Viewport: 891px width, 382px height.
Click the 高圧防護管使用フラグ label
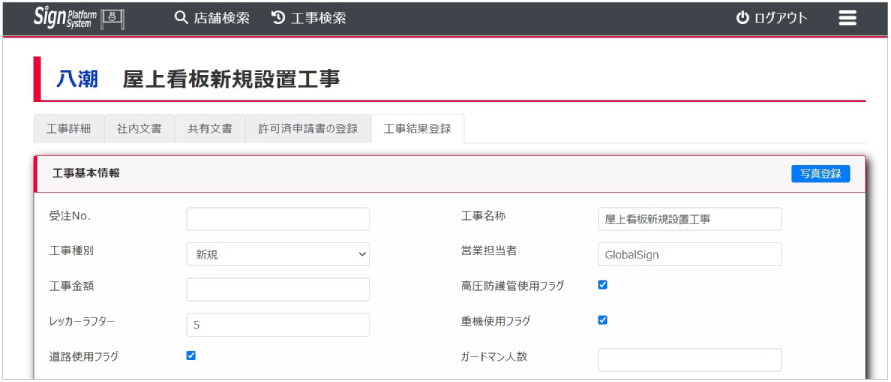tap(513, 286)
